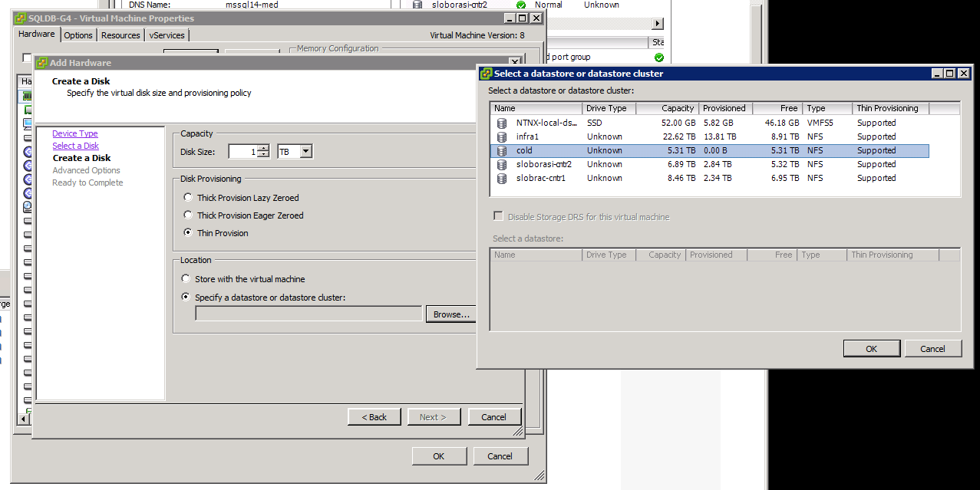Go to the Device Type step link
Screen dimensions: 980x490
75,133
